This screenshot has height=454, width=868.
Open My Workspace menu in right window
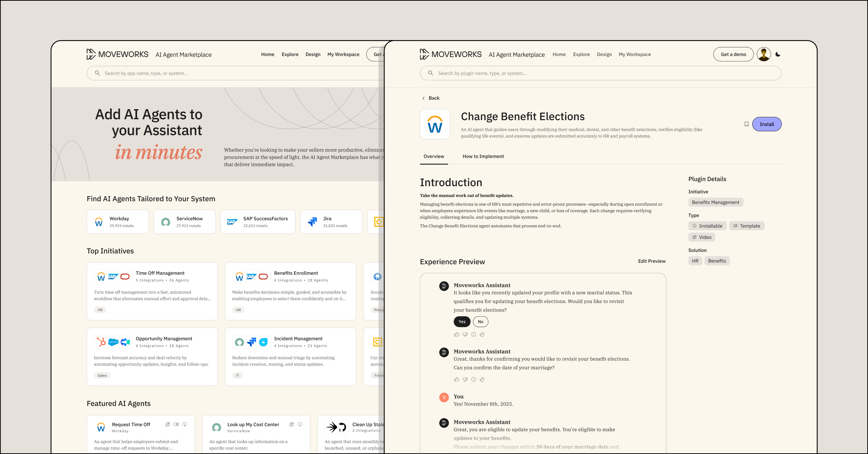(x=634, y=55)
